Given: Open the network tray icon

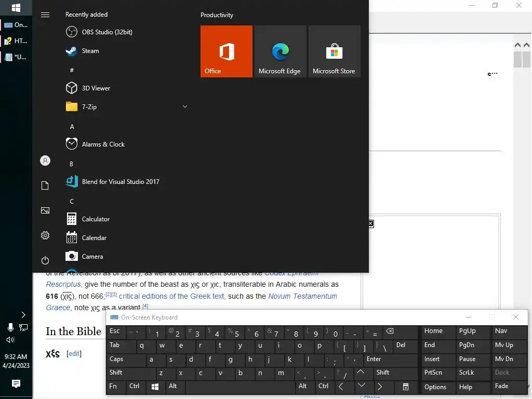Looking at the screenshot, I should click(x=23, y=327).
